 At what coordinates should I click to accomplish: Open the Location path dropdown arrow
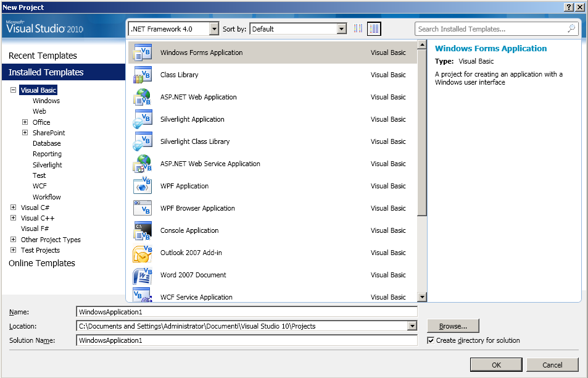tap(412, 326)
